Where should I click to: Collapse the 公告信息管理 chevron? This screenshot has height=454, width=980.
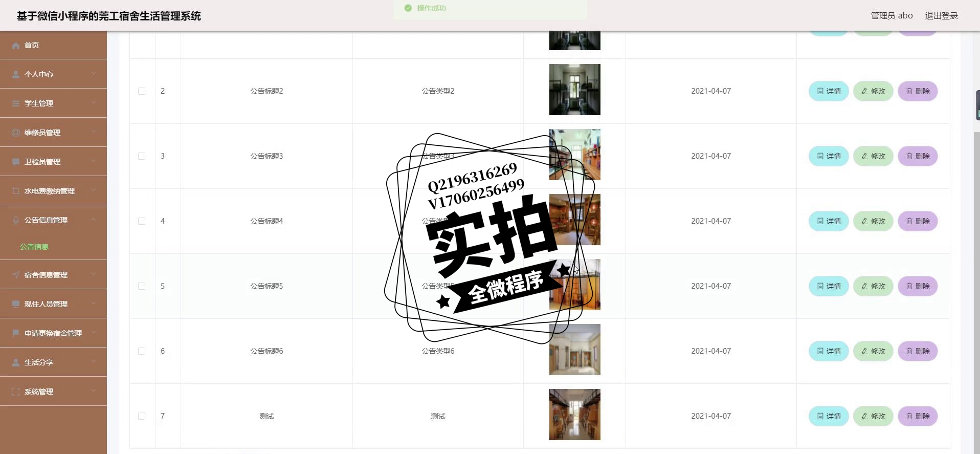tap(94, 220)
